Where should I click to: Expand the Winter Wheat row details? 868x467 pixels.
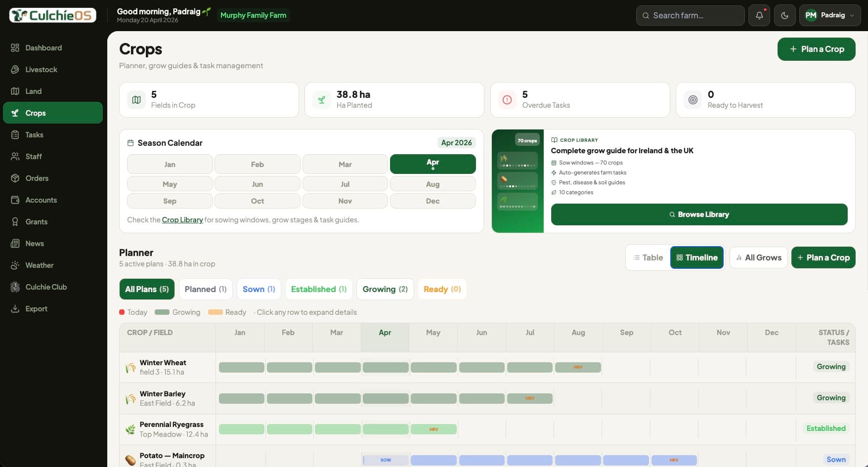[x=163, y=367]
